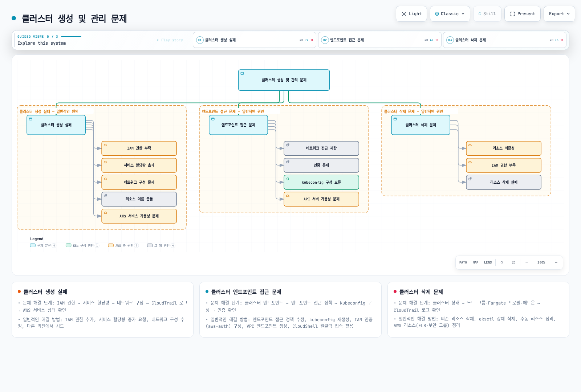581x392 pixels.
Task: Click the icon on the 엔드포인트 접근 문제 node
Action: (x=213, y=119)
